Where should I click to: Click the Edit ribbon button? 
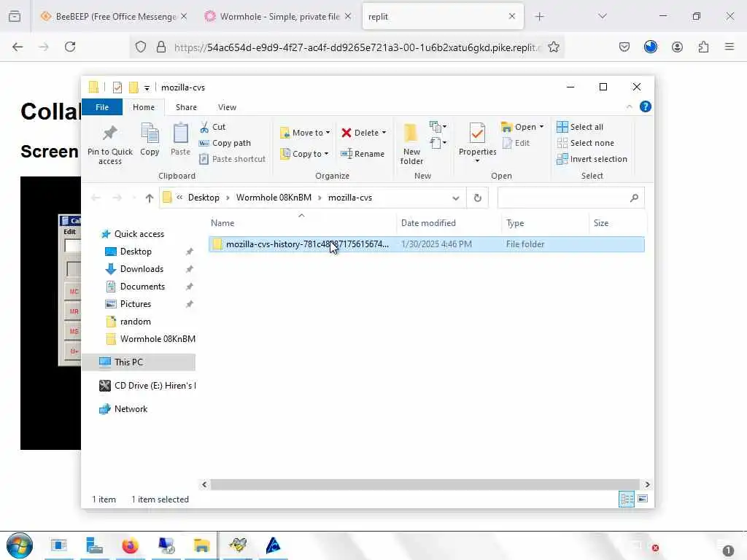516,143
